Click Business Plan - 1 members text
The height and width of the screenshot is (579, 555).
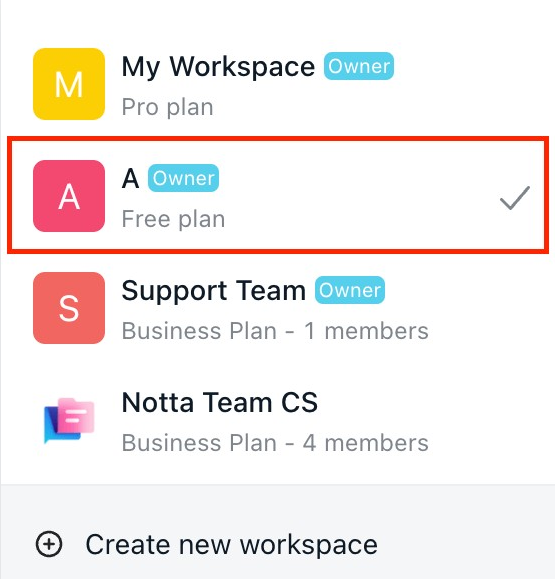pos(275,331)
